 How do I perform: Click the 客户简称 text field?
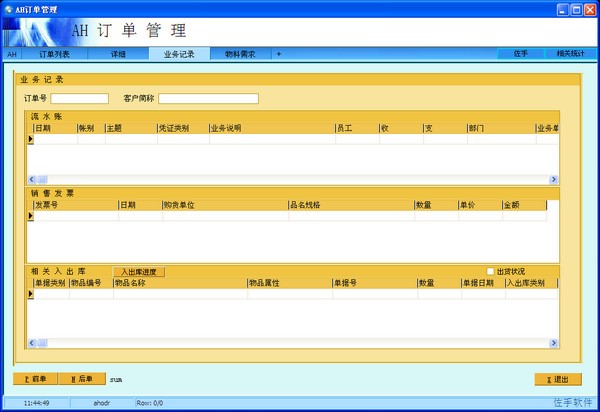(208, 98)
